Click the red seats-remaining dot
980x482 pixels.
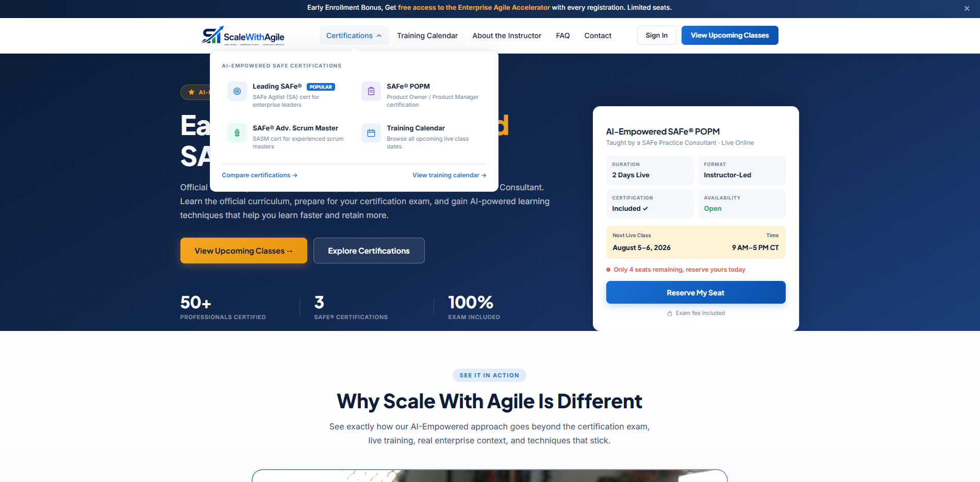coord(608,270)
